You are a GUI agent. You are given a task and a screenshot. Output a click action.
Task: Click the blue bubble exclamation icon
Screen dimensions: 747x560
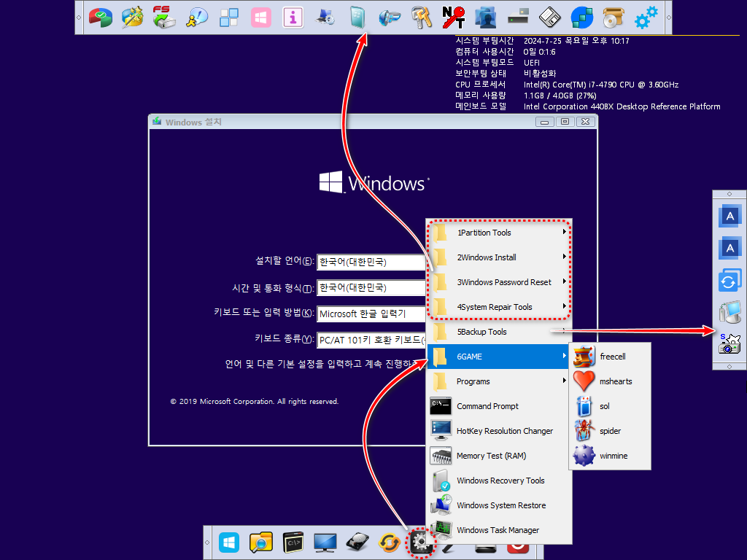(197, 17)
